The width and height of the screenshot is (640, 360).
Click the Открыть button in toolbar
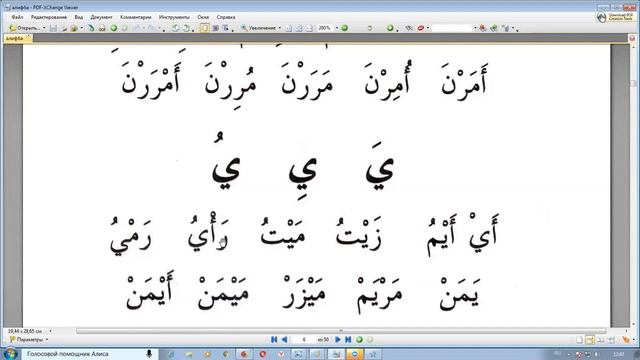(24, 28)
